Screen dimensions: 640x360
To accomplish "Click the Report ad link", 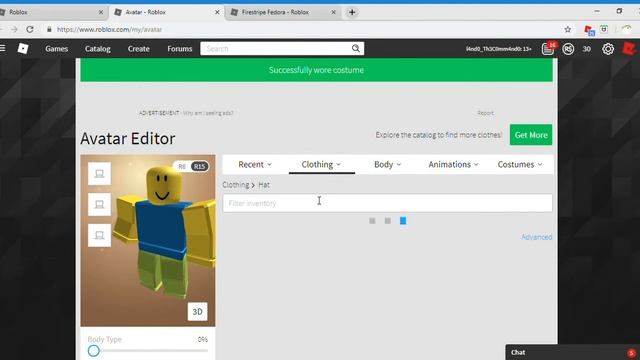I will [485, 113].
